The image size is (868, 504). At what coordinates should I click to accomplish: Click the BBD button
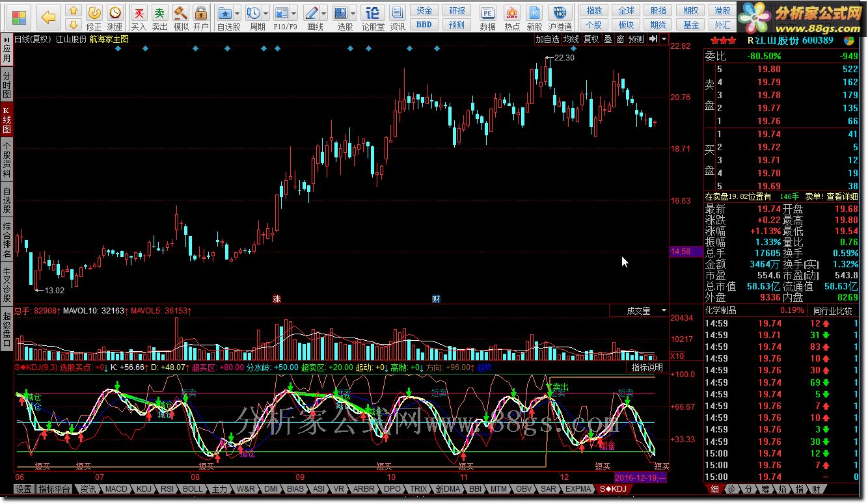click(x=424, y=25)
